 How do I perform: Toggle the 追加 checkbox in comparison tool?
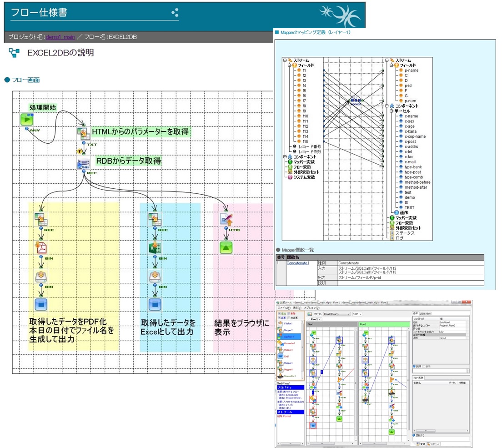point(279,314)
